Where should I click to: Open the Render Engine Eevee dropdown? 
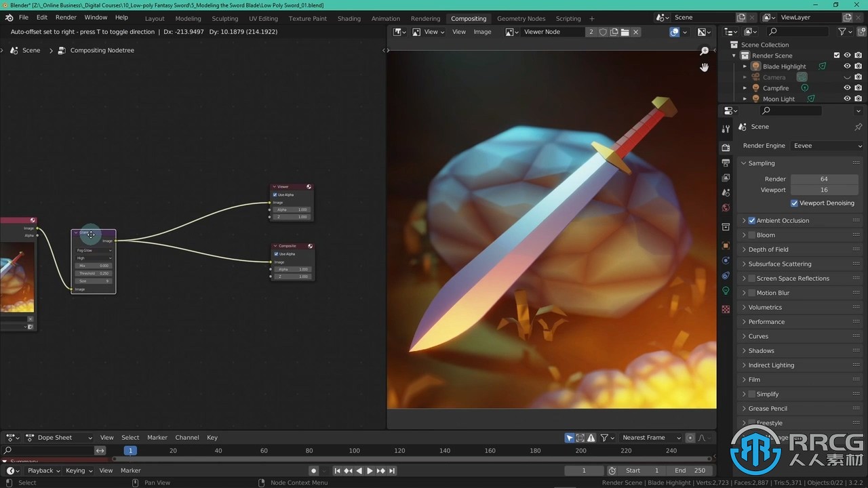point(827,146)
